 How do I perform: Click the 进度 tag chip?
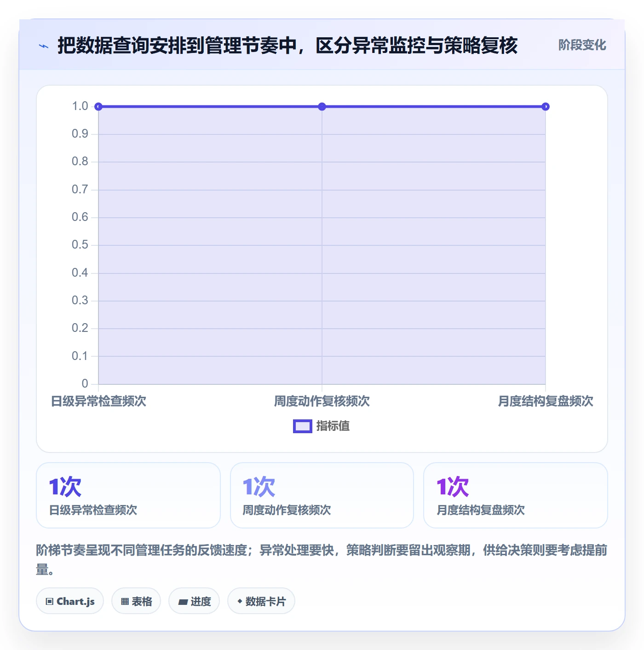pos(194,601)
